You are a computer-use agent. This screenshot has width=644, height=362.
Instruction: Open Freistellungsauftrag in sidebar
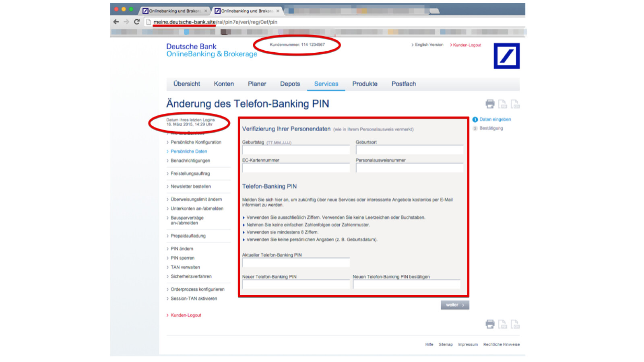190,174
